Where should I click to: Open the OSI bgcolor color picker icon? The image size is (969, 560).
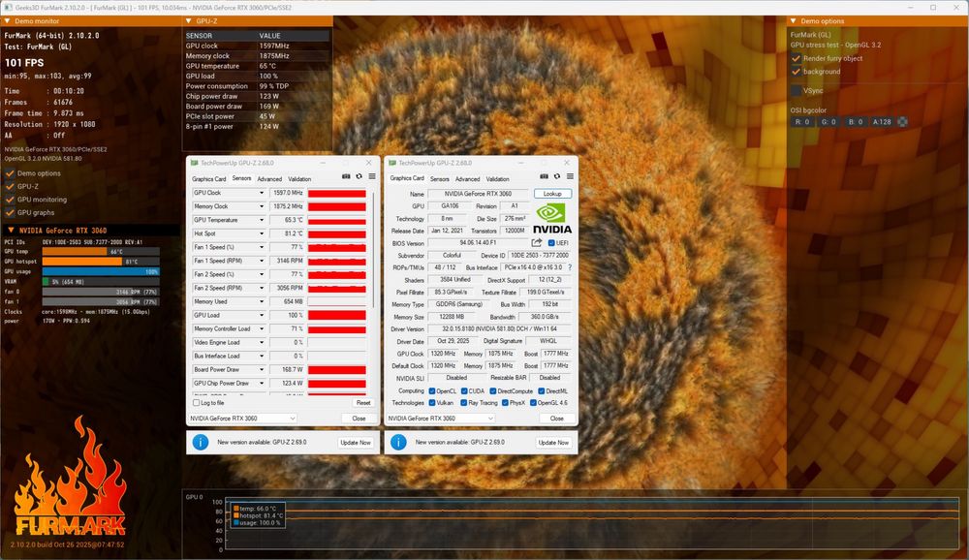pos(902,122)
